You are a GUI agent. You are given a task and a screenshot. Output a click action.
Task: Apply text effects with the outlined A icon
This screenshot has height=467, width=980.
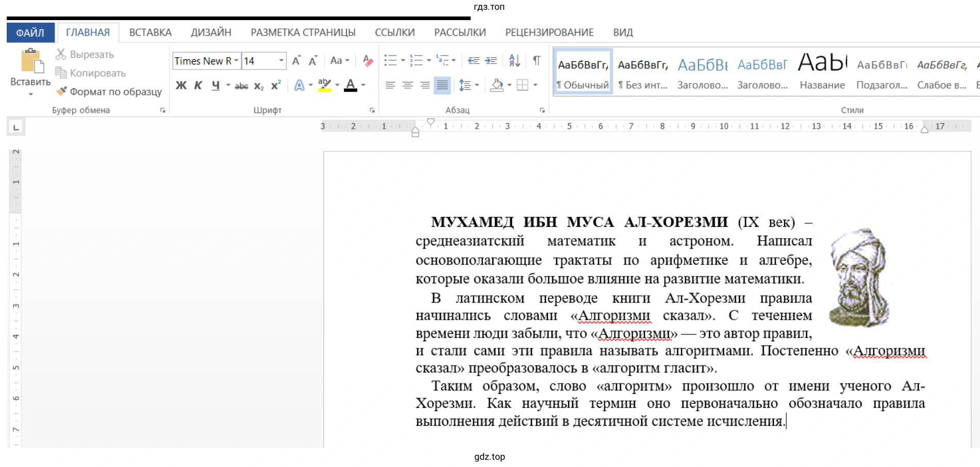pos(299,85)
